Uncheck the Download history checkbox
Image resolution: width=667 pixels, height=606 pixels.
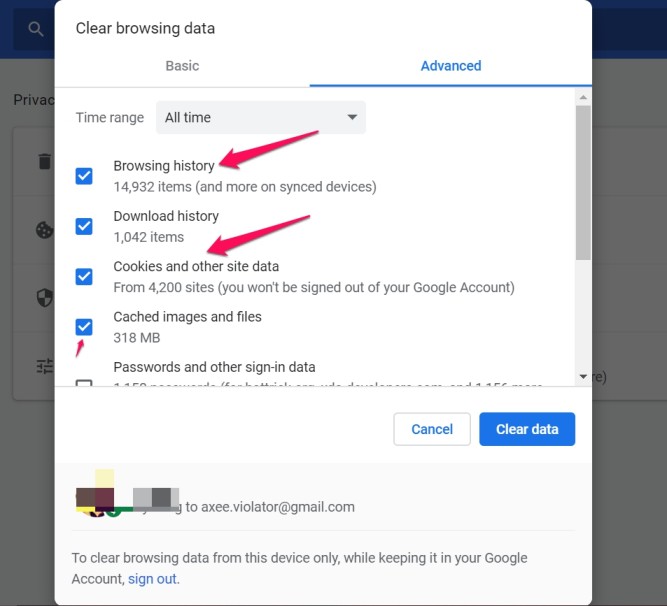coord(84,226)
